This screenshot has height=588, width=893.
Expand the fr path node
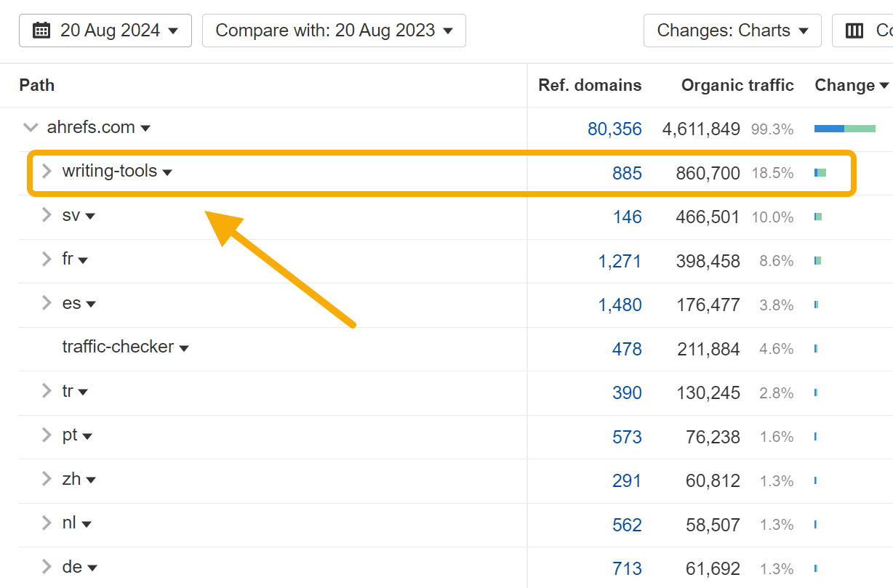46,259
